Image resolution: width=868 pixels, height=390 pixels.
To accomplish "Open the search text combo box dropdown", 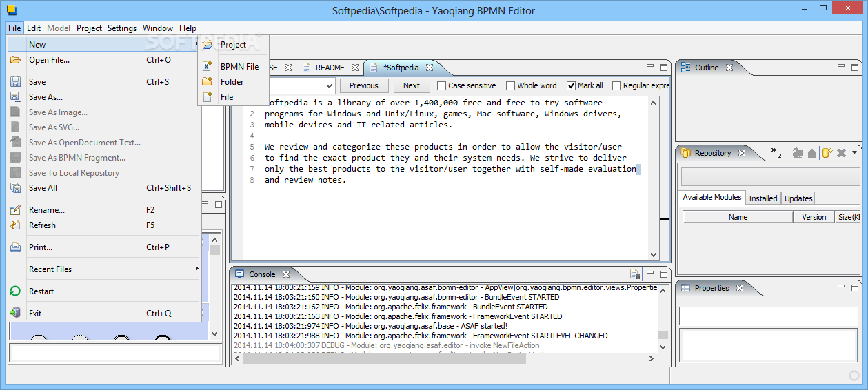I will click(329, 86).
